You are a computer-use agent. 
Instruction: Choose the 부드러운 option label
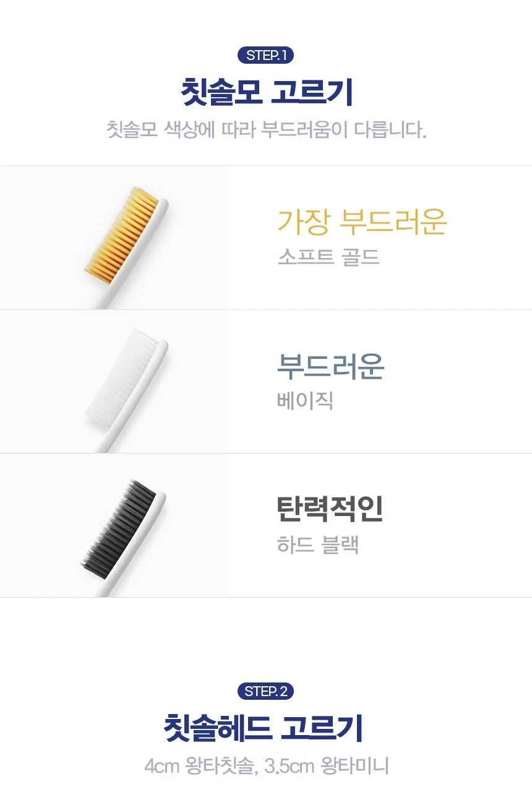330,366
